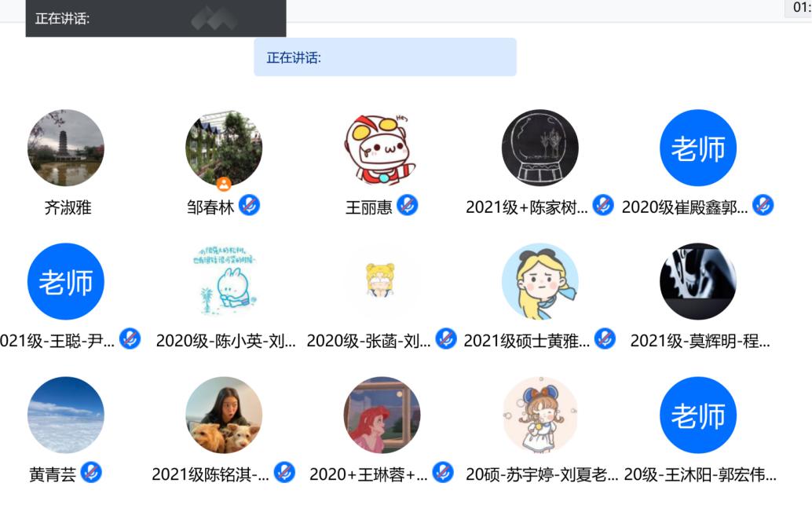Open 齐淑雅's pagoda avatar
Viewport: 812px width, 527px height.
pyautogui.click(x=66, y=148)
